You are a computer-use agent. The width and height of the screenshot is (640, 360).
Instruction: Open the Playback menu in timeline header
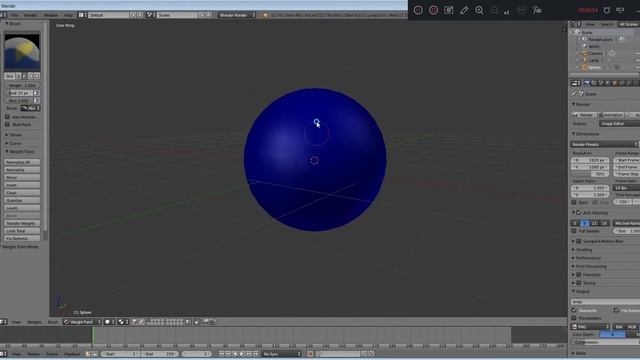point(72,354)
